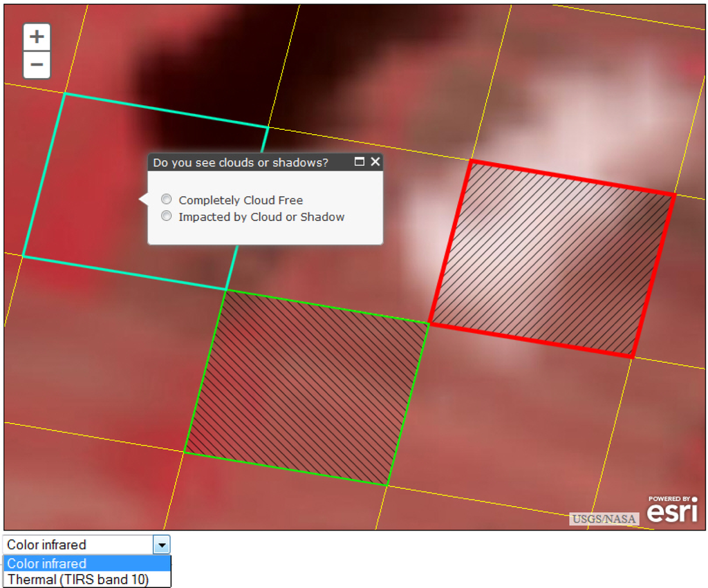
Task: Select the red-outlined hatched grid cell
Action: click(551, 259)
